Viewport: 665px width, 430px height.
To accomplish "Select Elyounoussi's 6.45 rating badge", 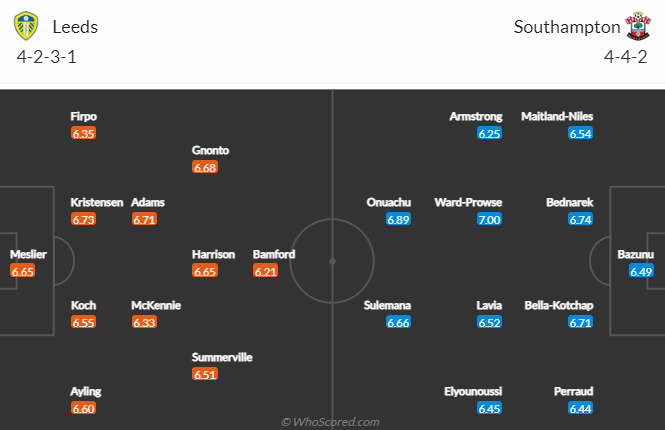I will pyautogui.click(x=489, y=408).
